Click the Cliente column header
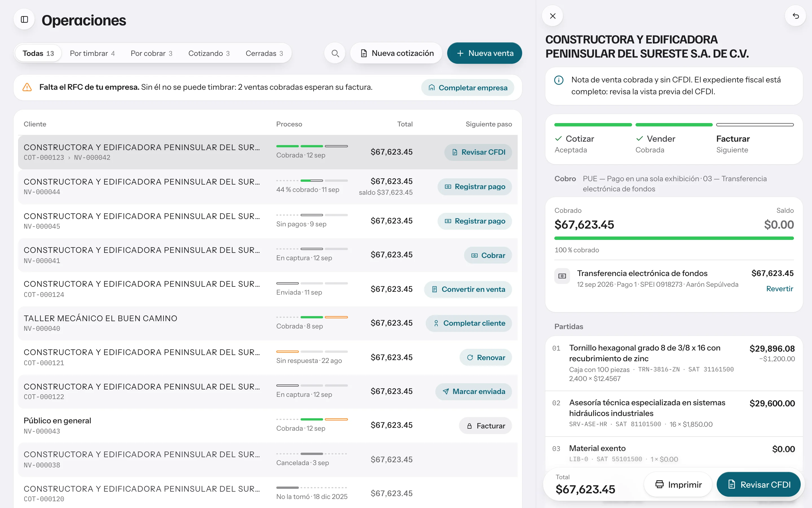Viewport: 812px width, 508px height. click(35, 124)
